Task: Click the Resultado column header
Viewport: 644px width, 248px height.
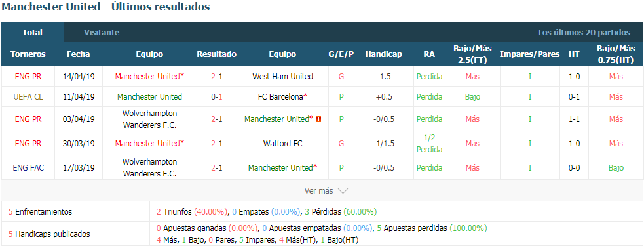Action: 216,54
